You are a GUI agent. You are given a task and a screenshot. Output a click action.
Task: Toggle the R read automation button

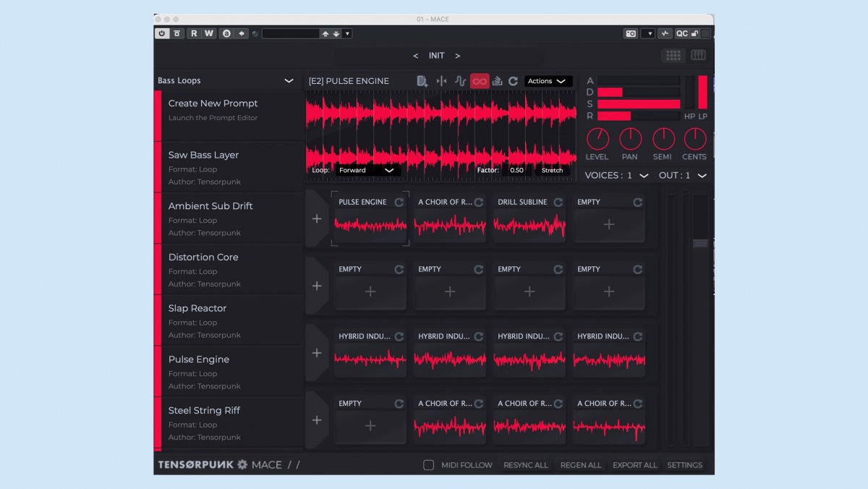tap(194, 33)
